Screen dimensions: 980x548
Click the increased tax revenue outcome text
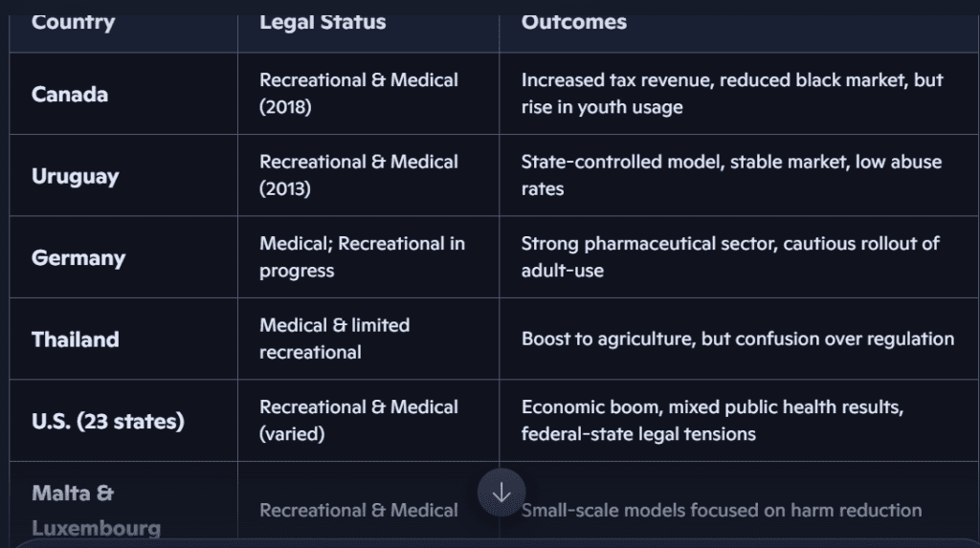tap(732, 94)
